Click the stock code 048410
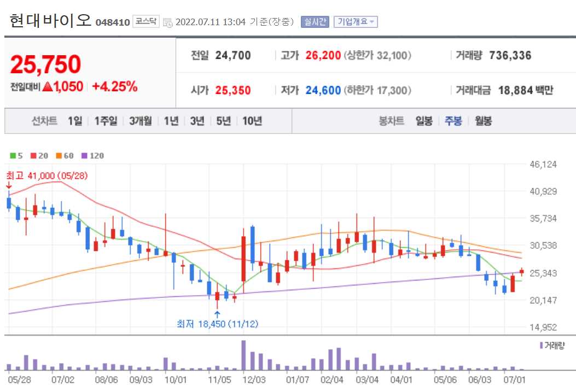This screenshot has height=392, width=576. 113,22
